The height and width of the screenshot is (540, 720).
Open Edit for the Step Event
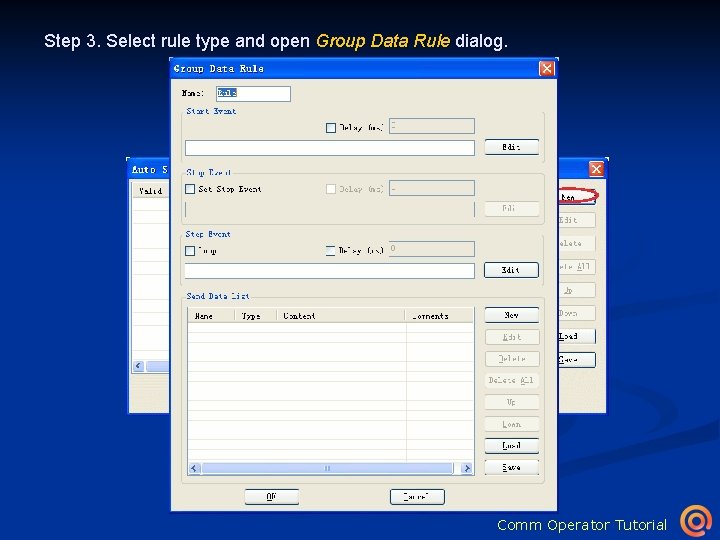[x=511, y=270]
